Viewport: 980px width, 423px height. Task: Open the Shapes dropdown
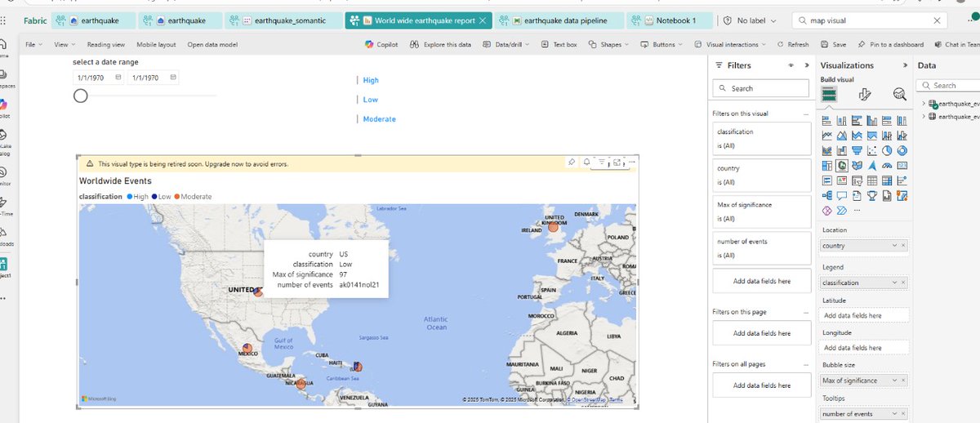click(x=608, y=45)
